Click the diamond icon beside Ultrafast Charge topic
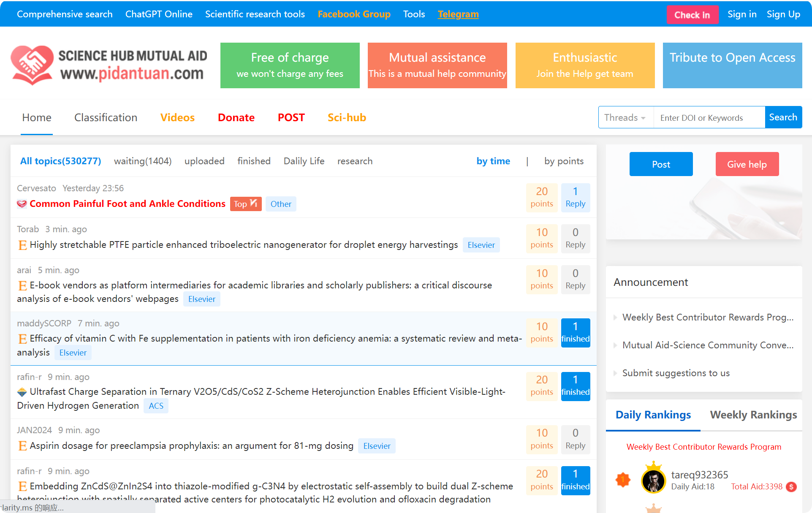 click(x=22, y=392)
